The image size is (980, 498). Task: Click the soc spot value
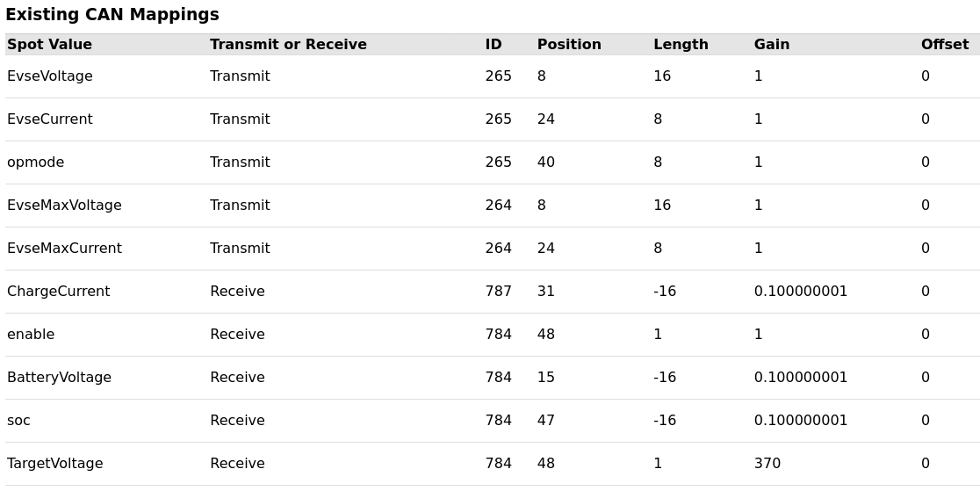18,421
